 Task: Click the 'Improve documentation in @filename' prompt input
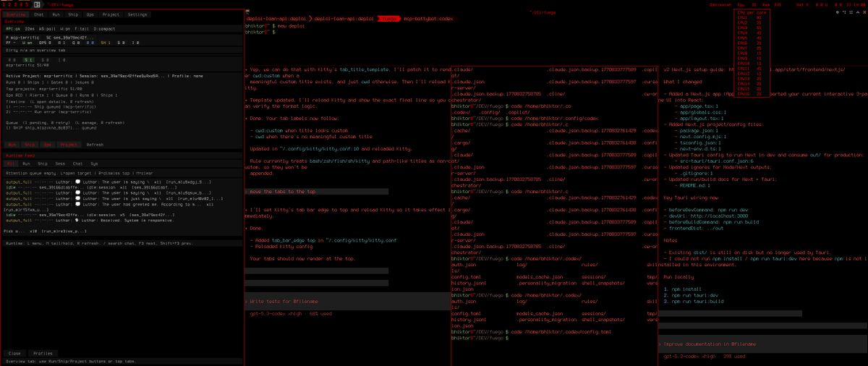[762, 344]
